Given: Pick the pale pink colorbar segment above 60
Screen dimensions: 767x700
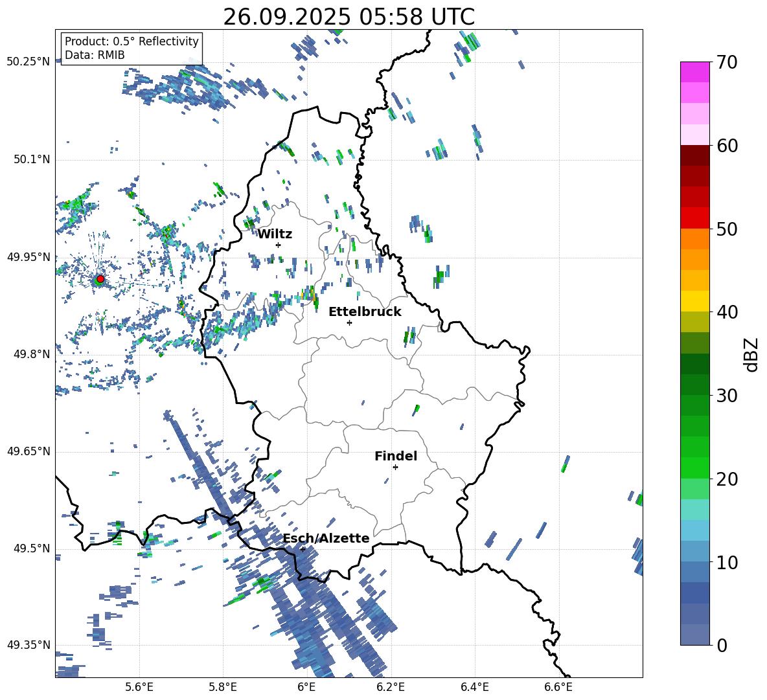Looking at the screenshot, I should point(694,135).
